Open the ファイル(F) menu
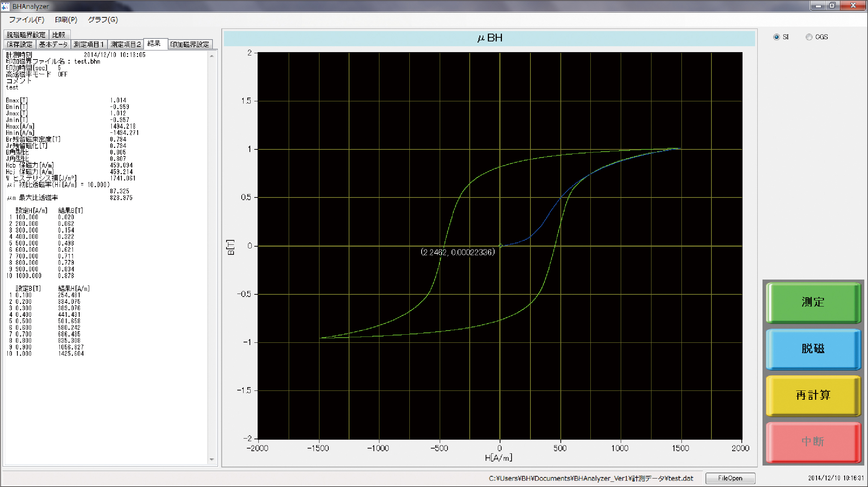The width and height of the screenshot is (868, 487). (x=26, y=20)
